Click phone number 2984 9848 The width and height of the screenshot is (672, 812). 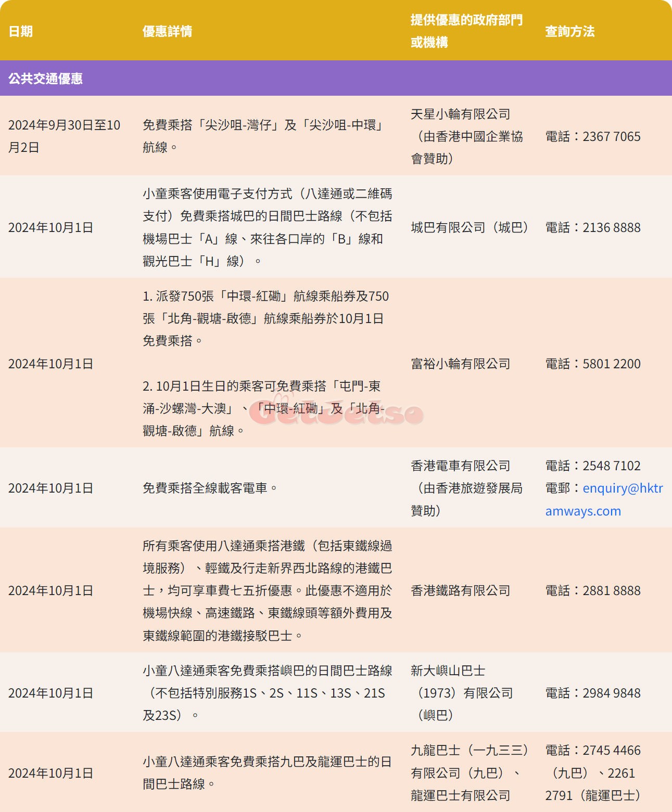point(612,693)
